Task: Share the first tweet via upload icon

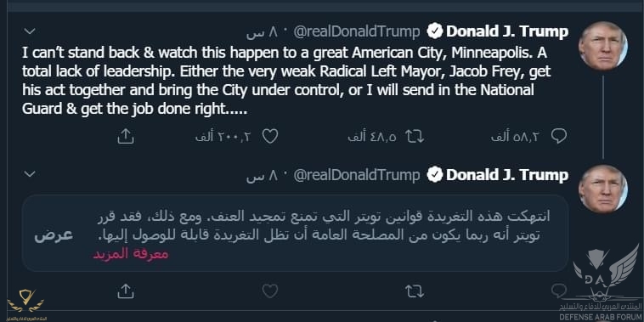Action: pyautogui.click(x=126, y=136)
